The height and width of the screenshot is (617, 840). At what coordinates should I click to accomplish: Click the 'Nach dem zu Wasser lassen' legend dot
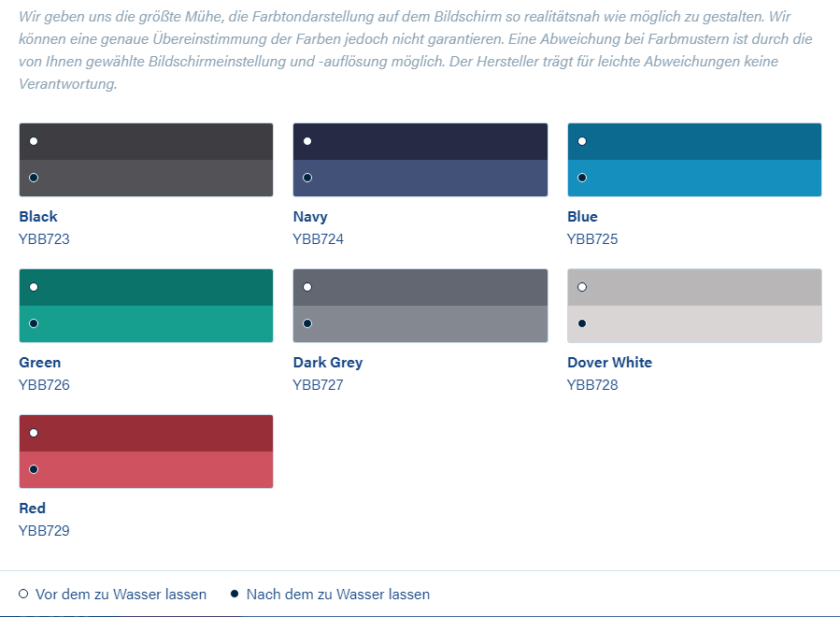coord(235,594)
